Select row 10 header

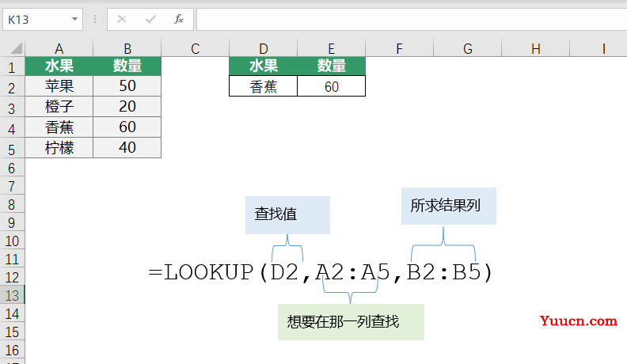tap(12, 241)
